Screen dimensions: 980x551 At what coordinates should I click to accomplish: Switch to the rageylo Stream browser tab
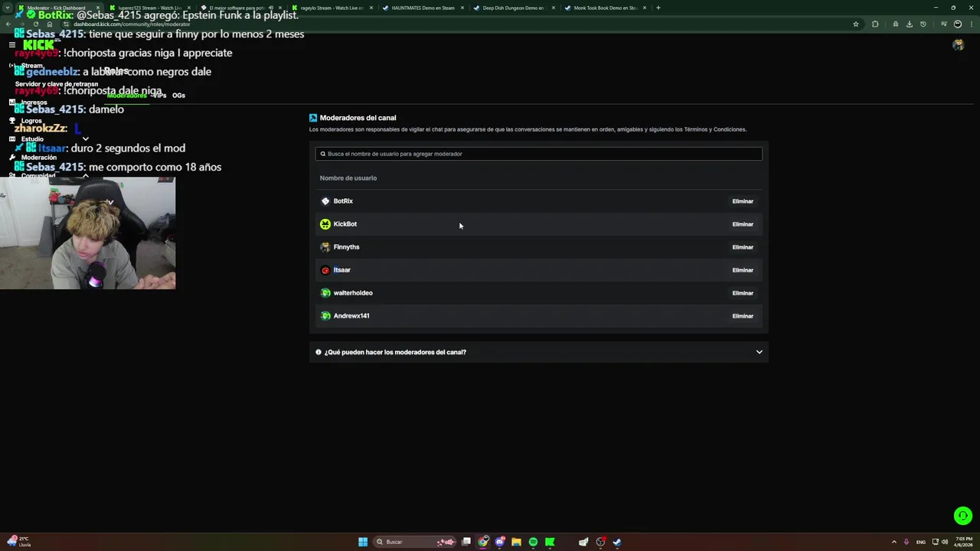pyautogui.click(x=331, y=8)
